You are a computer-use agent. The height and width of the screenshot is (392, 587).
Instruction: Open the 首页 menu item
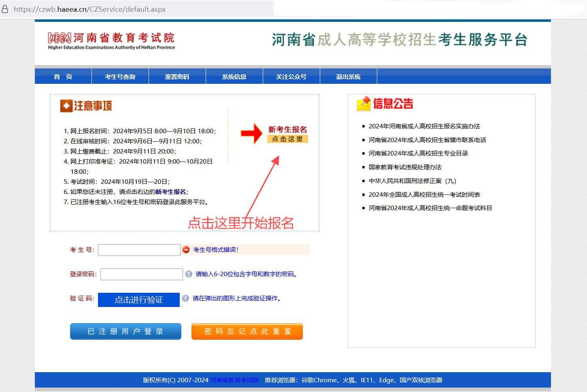click(63, 77)
